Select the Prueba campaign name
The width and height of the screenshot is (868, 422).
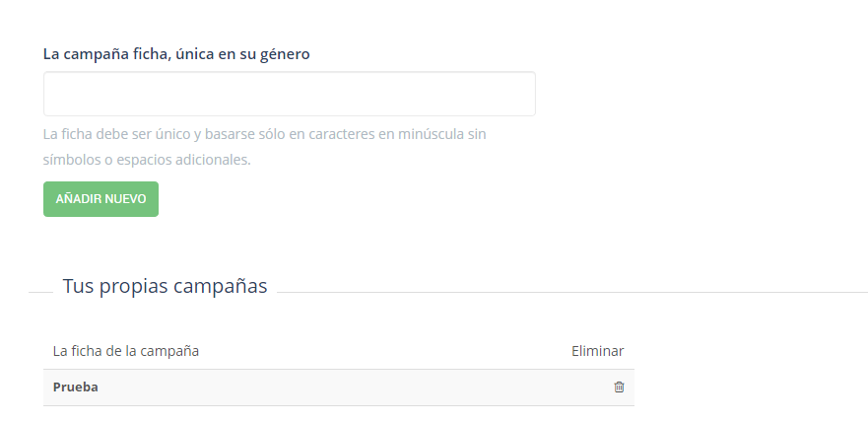coord(75,387)
